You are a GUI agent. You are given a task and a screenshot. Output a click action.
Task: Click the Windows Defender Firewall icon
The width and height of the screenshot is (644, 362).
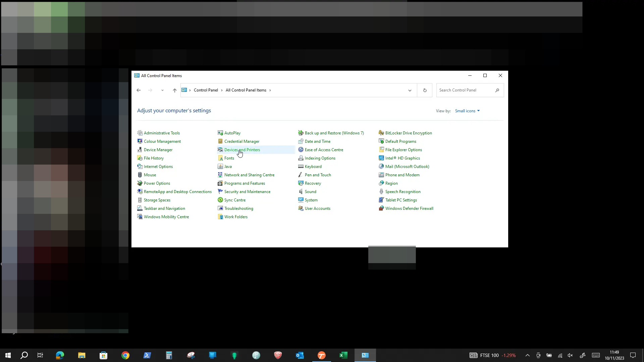[381, 208]
